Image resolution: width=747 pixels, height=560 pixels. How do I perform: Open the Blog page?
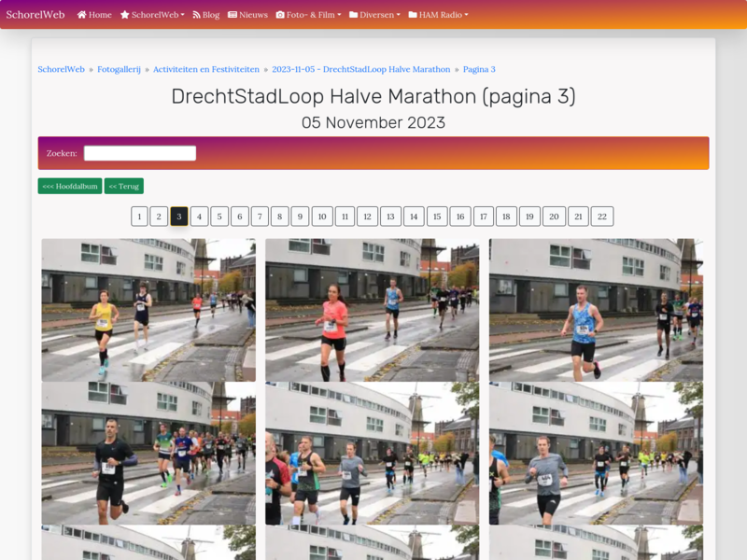click(x=205, y=15)
